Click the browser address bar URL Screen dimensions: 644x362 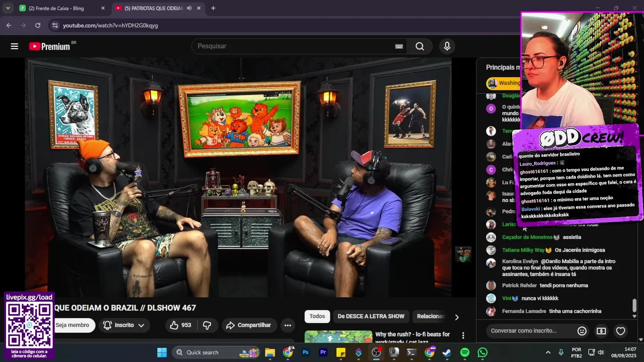pos(111,25)
